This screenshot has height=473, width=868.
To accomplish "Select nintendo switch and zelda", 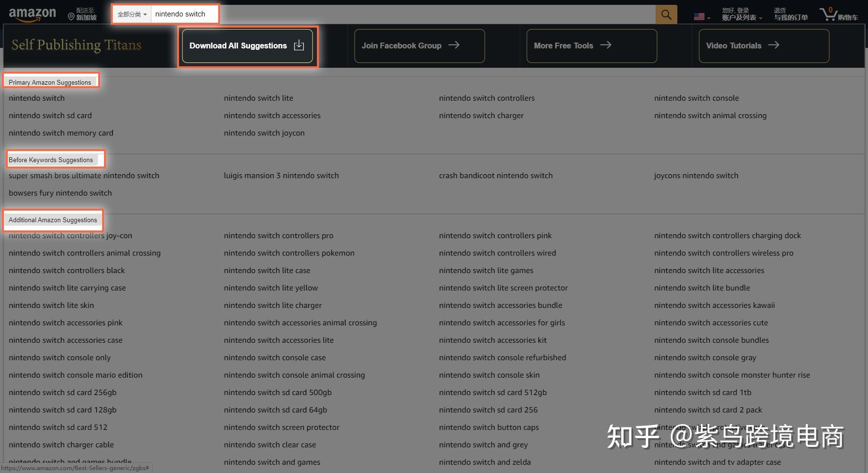I will point(485,462).
